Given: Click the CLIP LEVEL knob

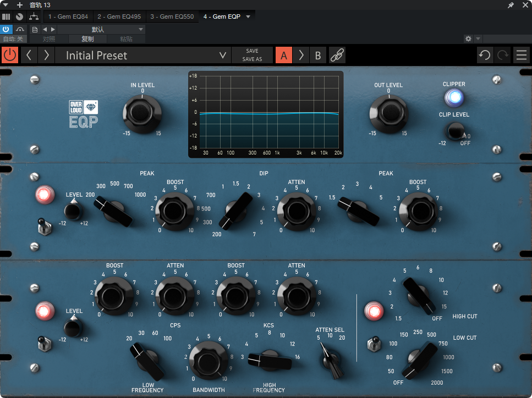Looking at the screenshot, I should [x=455, y=131].
